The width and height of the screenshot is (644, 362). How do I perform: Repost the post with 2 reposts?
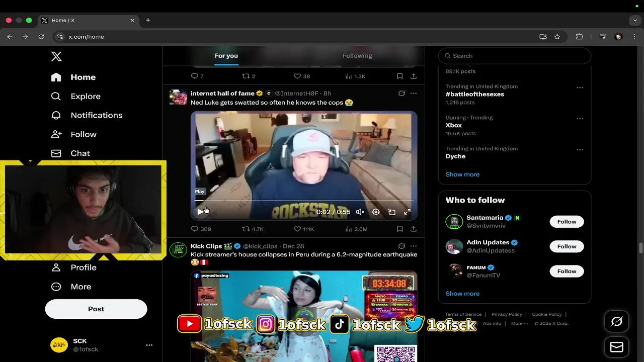tap(249, 76)
